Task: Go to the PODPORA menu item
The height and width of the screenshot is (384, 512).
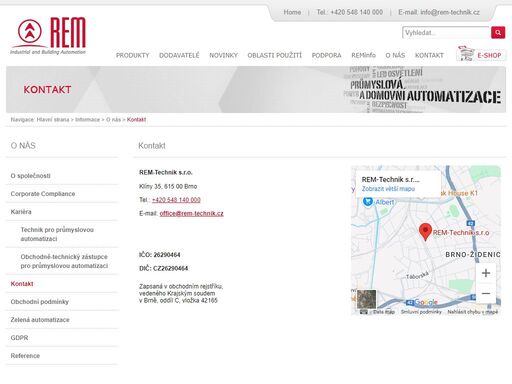Action: pyautogui.click(x=326, y=55)
